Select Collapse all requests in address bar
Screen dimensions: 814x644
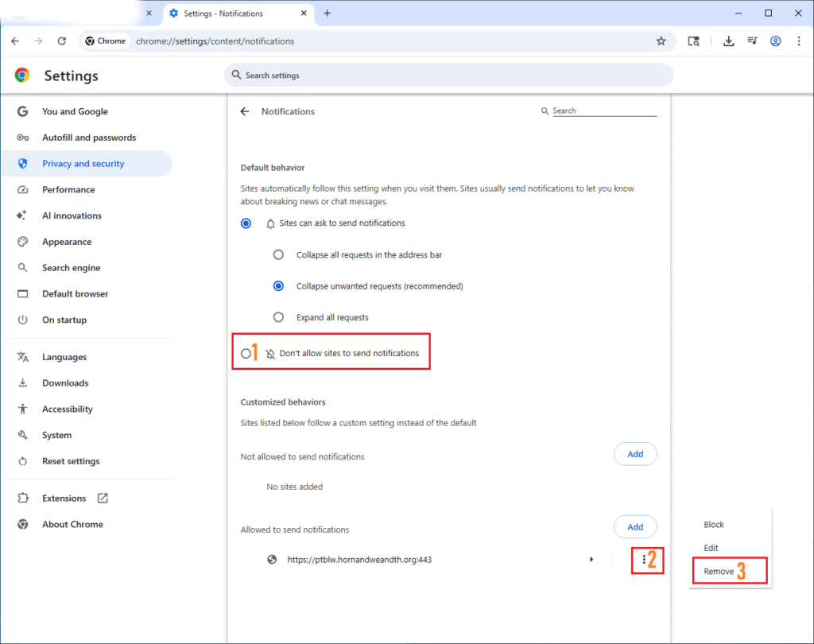pos(278,255)
